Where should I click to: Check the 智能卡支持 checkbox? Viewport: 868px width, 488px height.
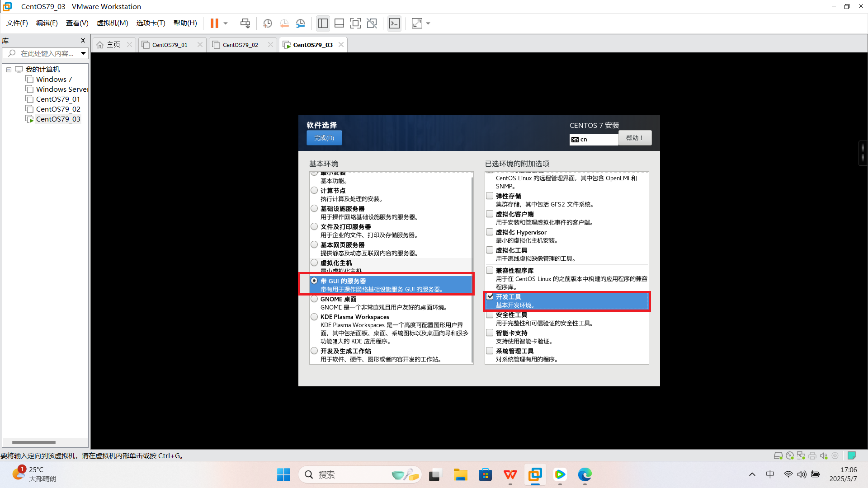click(490, 333)
